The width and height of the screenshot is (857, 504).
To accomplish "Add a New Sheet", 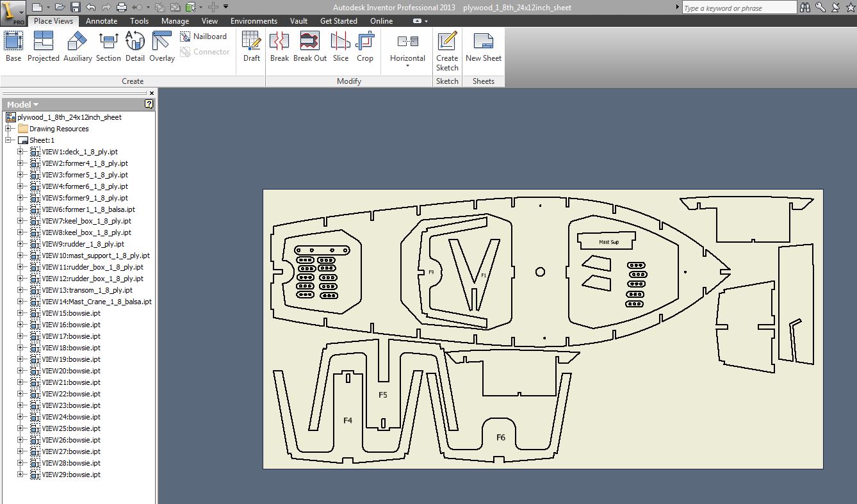I will [484, 47].
